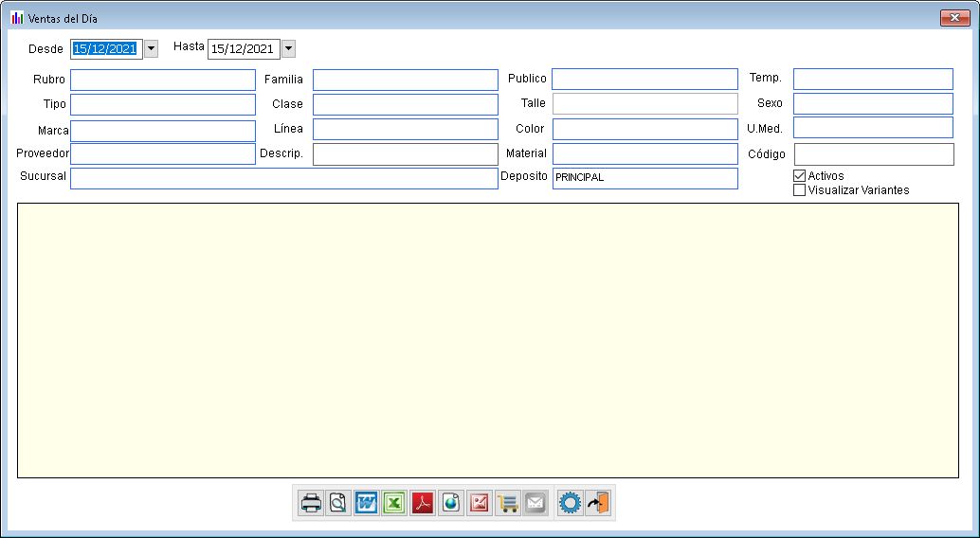Send report by email envelope icon
The width and height of the screenshot is (980, 538).
click(535, 503)
